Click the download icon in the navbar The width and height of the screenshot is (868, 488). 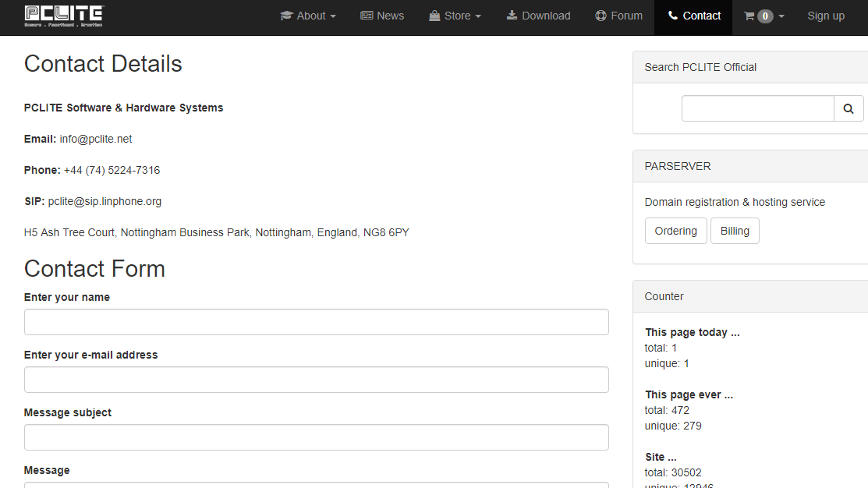[512, 16]
